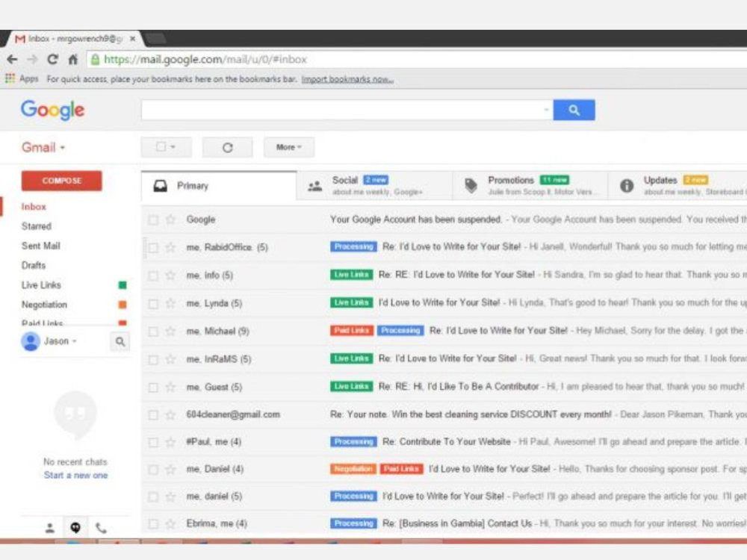The height and width of the screenshot is (560, 747).
Task: Tick checkbox for me, Guest email
Action: (x=153, y=387)
